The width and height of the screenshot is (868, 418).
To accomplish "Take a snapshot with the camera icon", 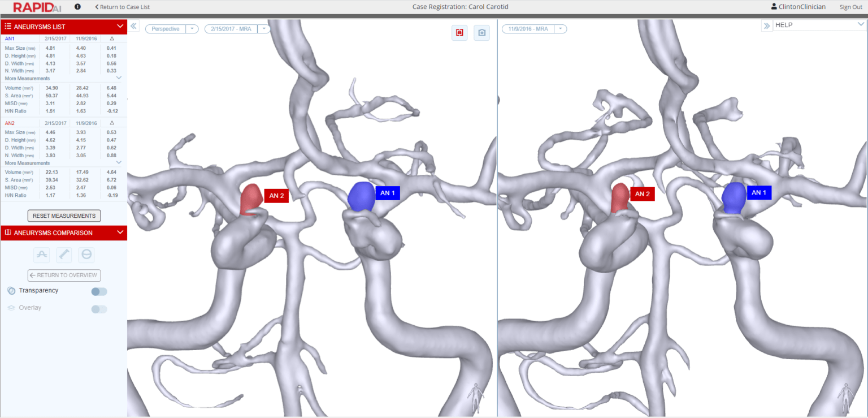I will pyautogui.click(x=481, y=33).
